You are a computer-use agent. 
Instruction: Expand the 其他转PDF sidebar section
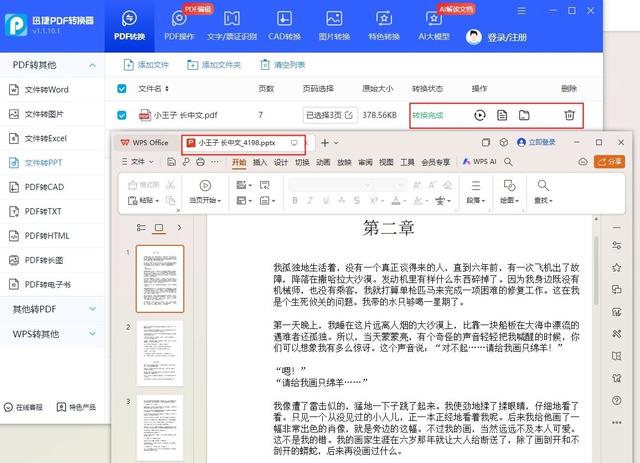click(52, 309)
